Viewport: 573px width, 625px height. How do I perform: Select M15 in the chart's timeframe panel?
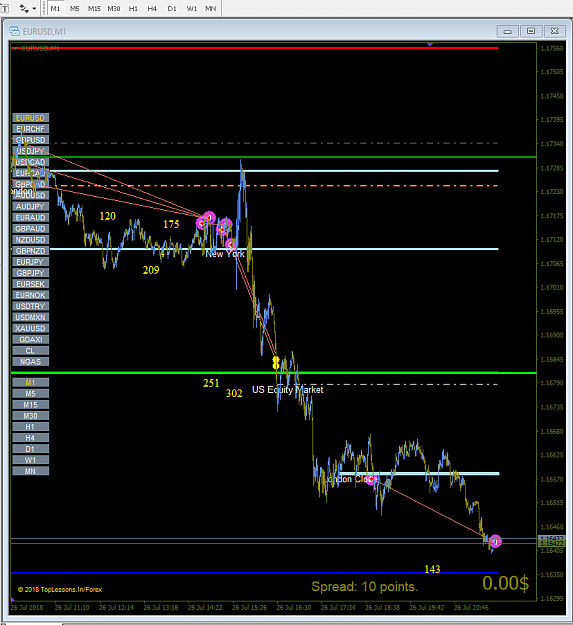31,405
